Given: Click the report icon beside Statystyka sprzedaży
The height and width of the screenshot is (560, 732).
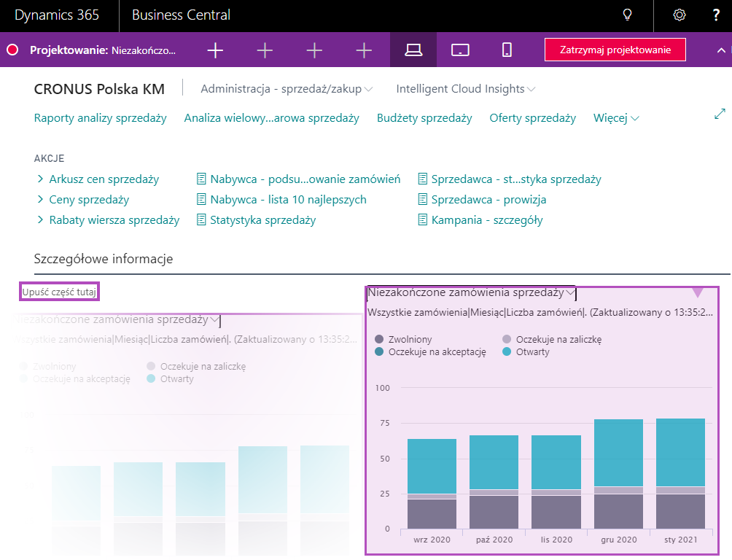Looking at the screenshot, I should [201, 219].
